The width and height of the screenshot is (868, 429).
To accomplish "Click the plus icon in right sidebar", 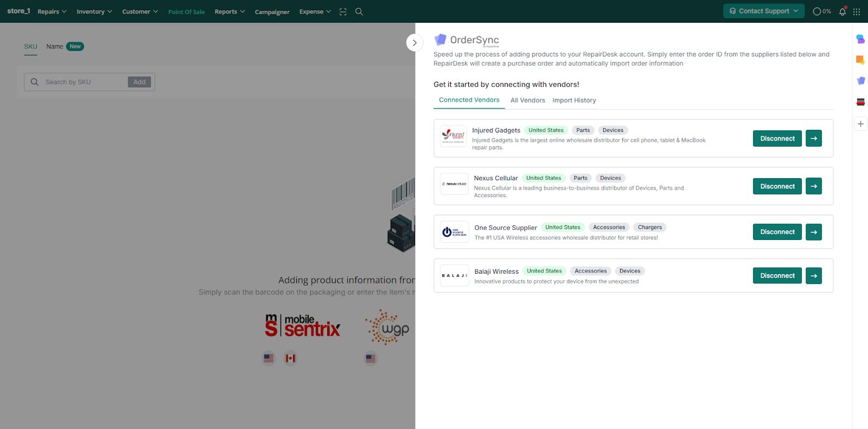I will (860, 124).
